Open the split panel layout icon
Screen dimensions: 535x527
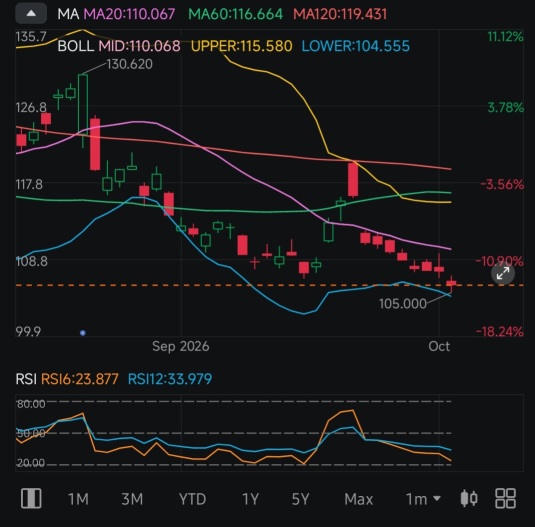coord(31,498)
